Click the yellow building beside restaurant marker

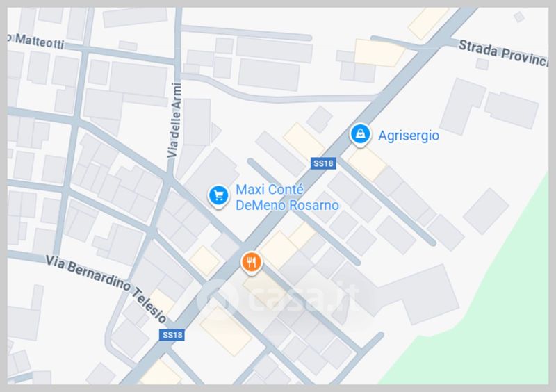pos(279,250)
